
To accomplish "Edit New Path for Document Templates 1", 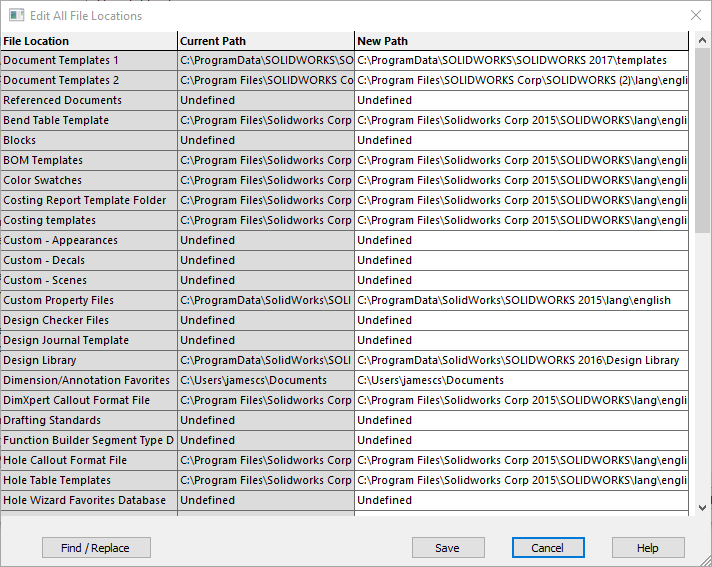I will click(x=521, y=60).
